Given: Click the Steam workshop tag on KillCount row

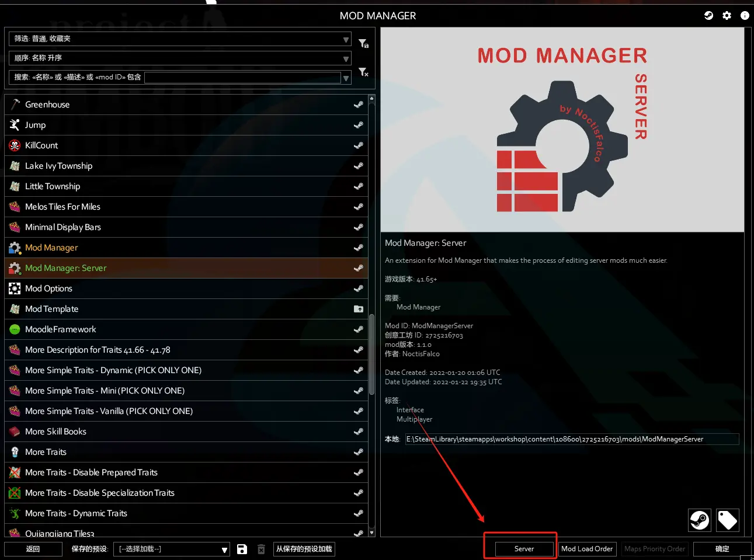Looking at the screenshot, I should 359,145.
